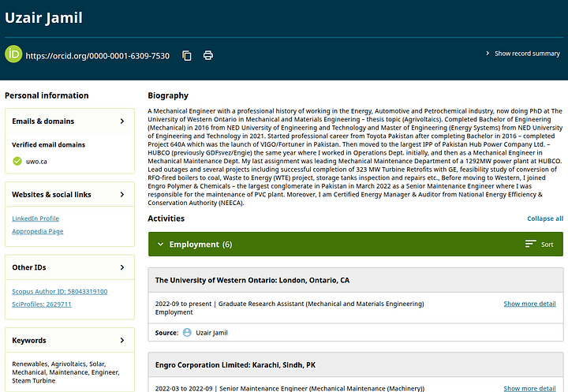Open the Appropedia Page link
The height and width of the screenshot is (392, 568).
[x=38, y=231]
